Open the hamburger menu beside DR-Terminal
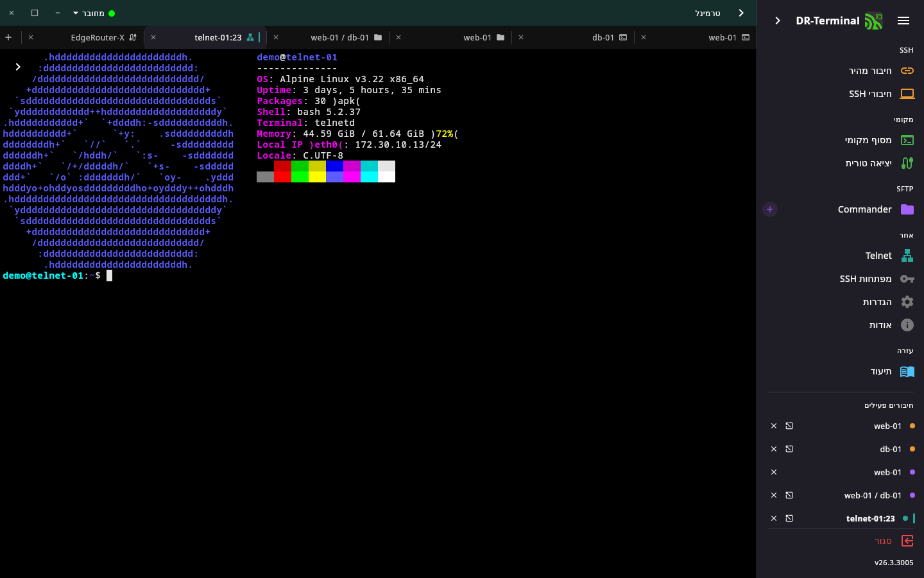 (x=903, y=21)
